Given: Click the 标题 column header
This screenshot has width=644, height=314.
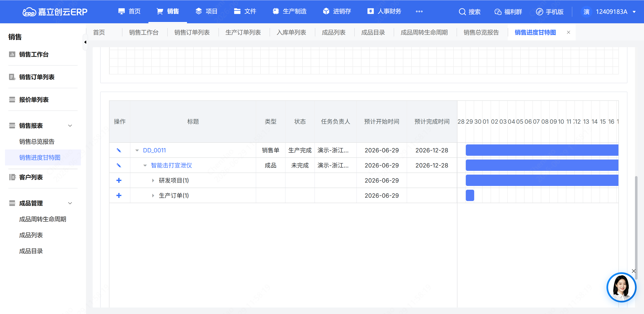Looking at the screenshot, I should (x=193, y=122).
